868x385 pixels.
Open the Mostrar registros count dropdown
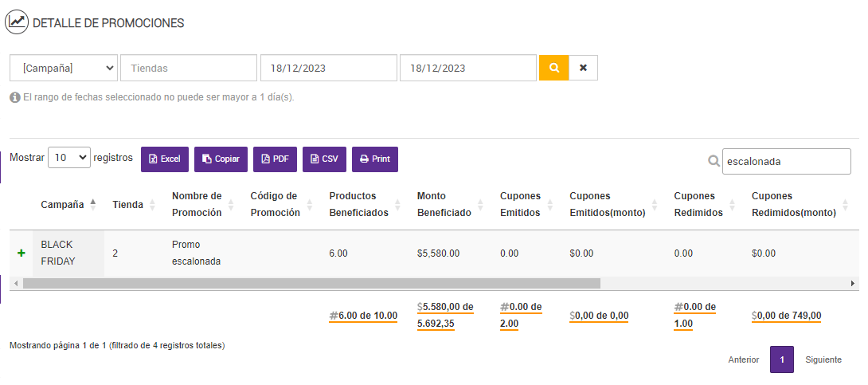click(69, 158)
